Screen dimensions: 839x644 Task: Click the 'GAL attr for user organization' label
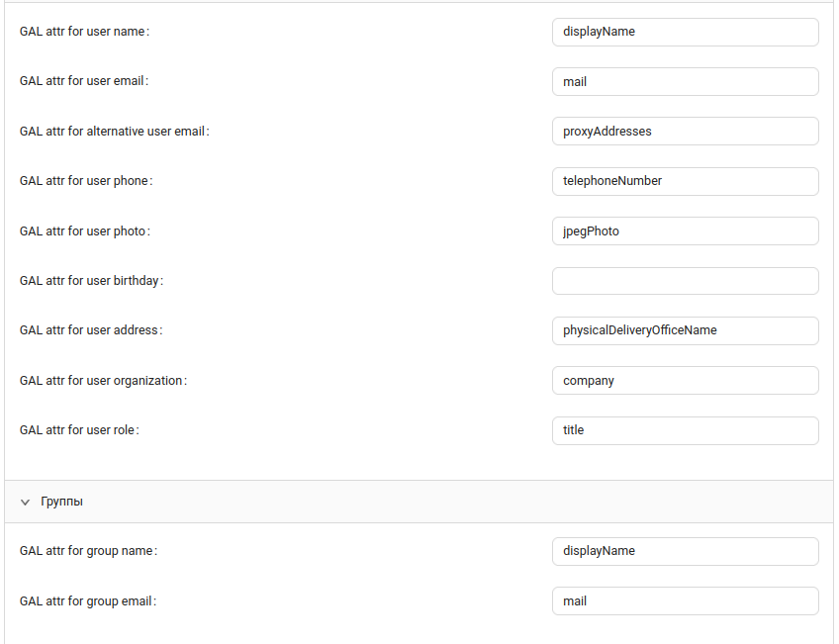pyautogui.click(x=103, y=381)
